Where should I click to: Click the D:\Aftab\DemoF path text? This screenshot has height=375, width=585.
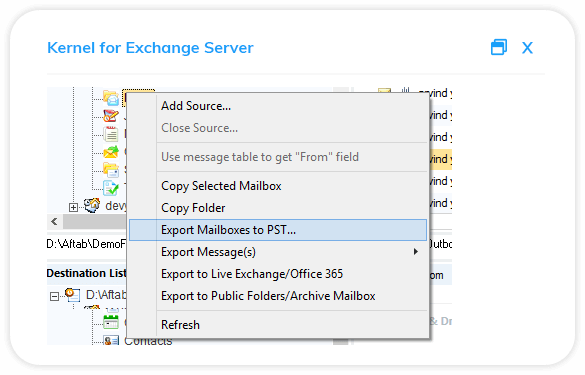pyautogui.click(x=86, y=244)
